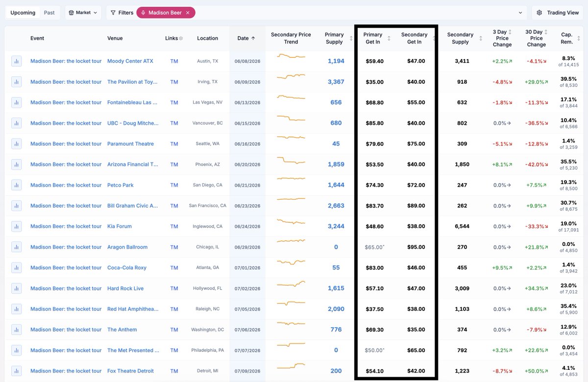Open Kia Forum venue link

[x=120, y=226]
